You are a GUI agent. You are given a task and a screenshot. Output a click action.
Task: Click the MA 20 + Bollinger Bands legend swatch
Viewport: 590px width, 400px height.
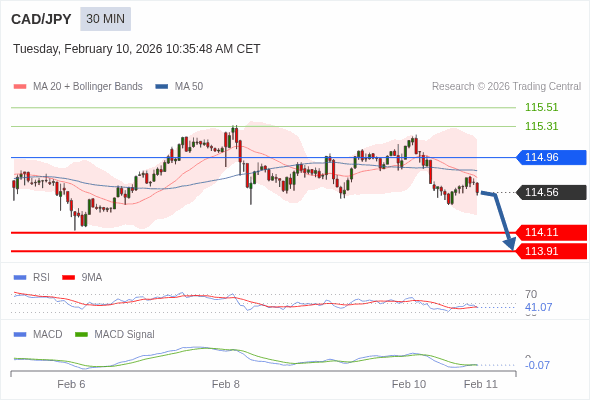20,87
